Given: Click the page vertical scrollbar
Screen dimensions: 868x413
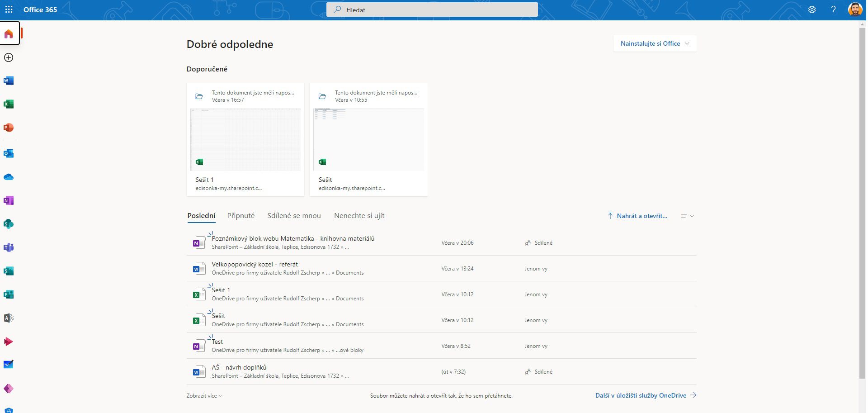Looking at the screenshot, I should pos(862,204).
